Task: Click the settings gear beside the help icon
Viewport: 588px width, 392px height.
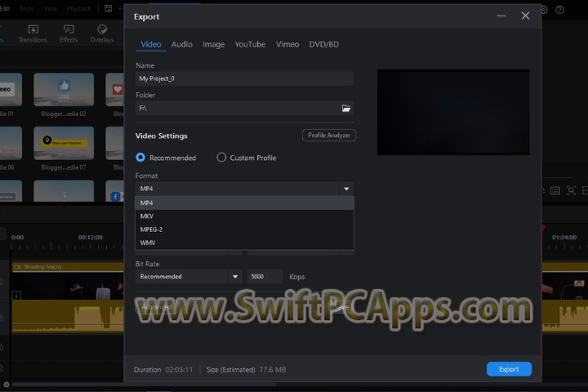Action: coord(544,10)
